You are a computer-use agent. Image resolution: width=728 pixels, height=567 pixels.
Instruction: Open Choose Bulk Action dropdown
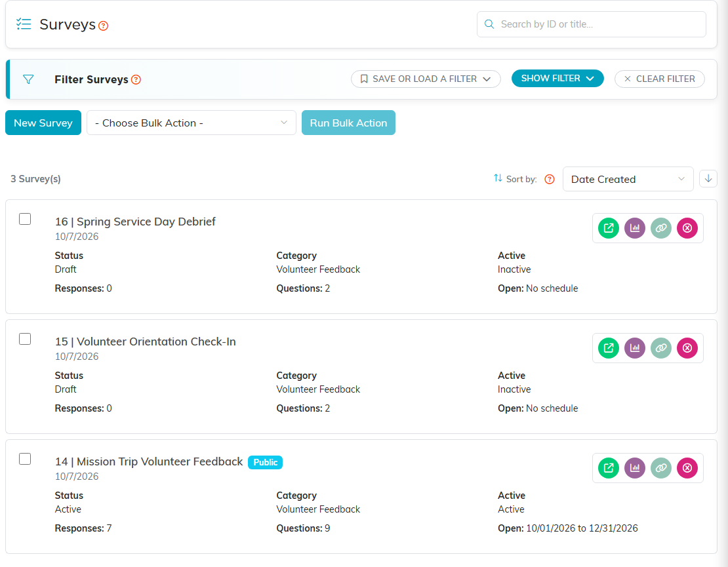[x=192, y=123]
